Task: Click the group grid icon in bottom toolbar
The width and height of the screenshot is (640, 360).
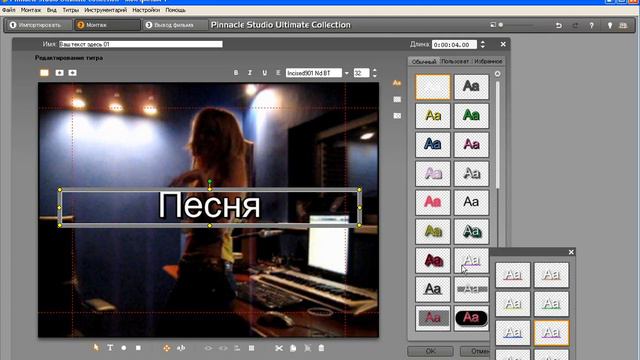Action: click(x=251, y=348)
